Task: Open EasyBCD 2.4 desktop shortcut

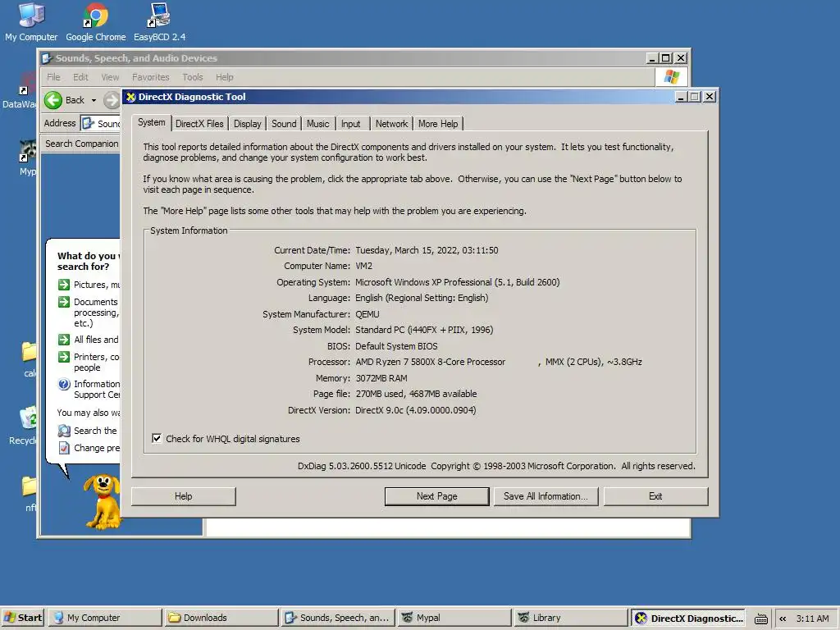Action: pyautogui.click(x=159, y=21)
